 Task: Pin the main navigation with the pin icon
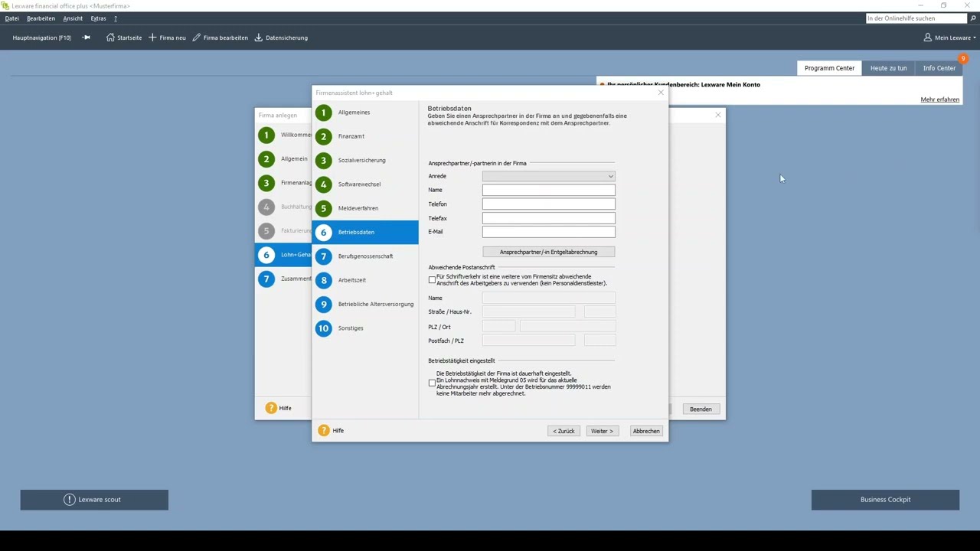87,37
